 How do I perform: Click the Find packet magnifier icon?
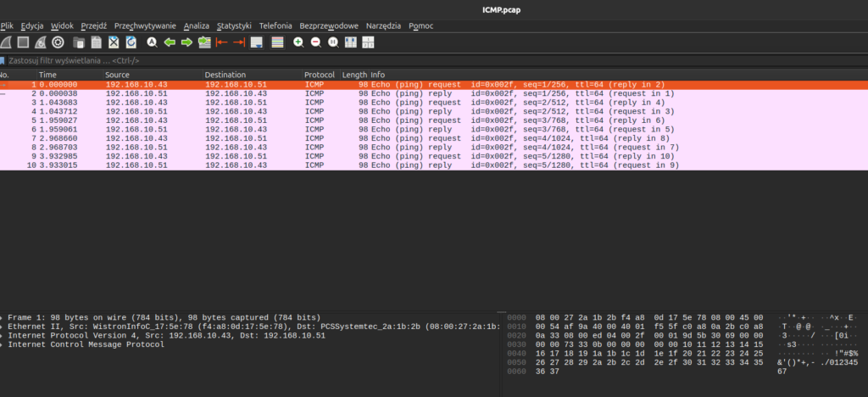point(152,42)
